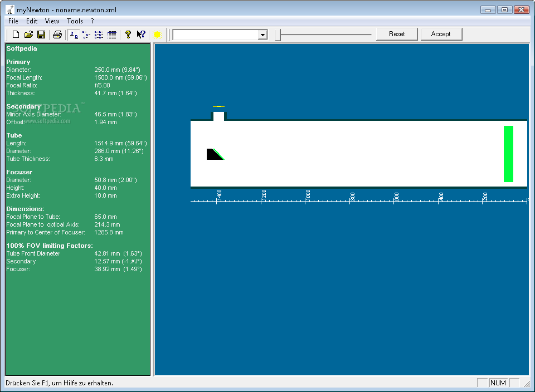
Task: Click the Primary section heading
Action: (x=18, y=62)
